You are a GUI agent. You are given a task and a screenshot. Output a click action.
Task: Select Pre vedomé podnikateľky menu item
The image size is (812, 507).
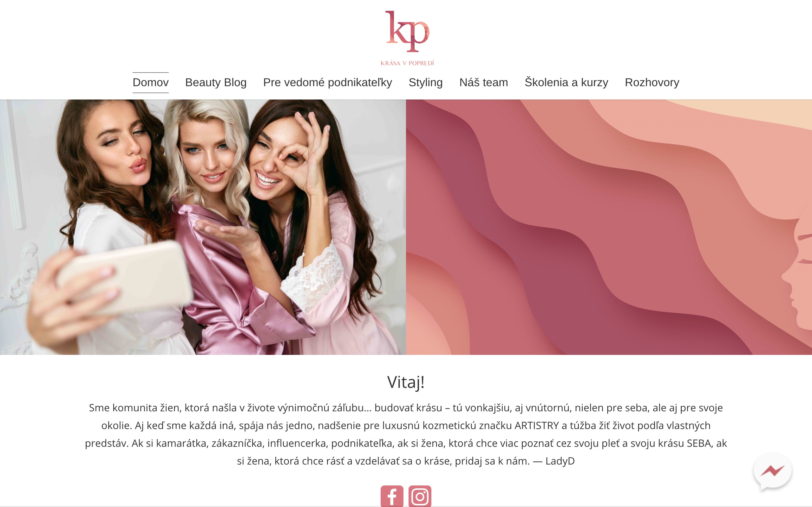pyautogui.click(x=327, y=82)
